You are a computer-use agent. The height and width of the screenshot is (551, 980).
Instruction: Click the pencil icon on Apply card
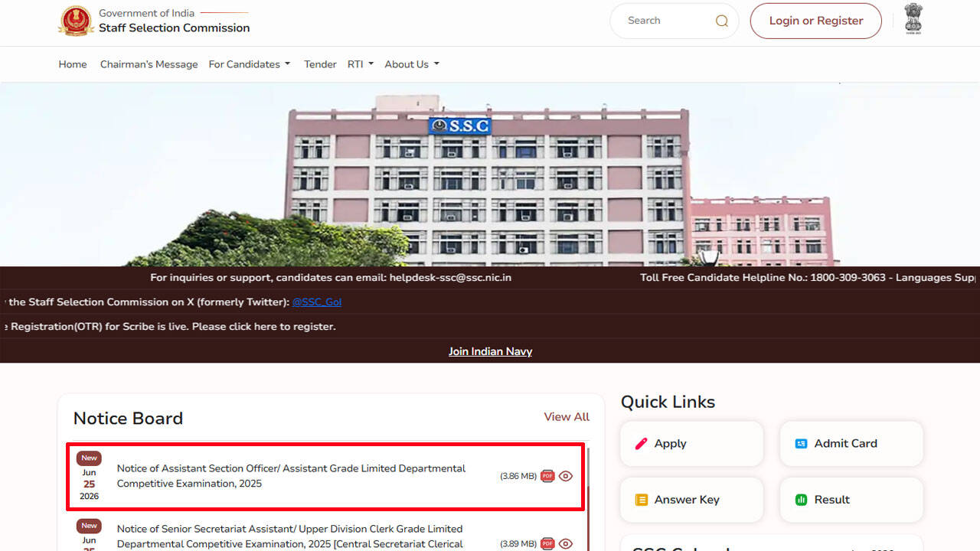click(642, 444)
